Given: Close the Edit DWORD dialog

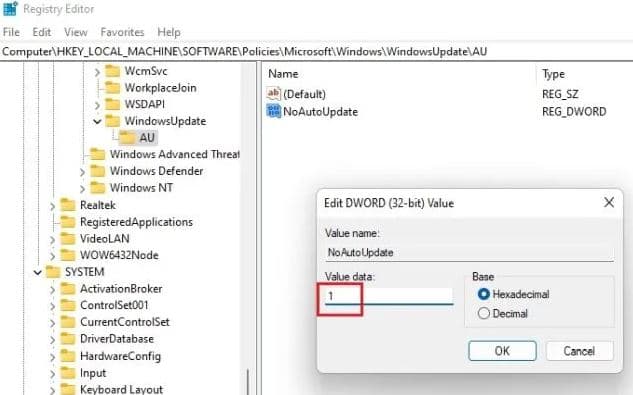Looking at the screenshot, I should 609,202.
